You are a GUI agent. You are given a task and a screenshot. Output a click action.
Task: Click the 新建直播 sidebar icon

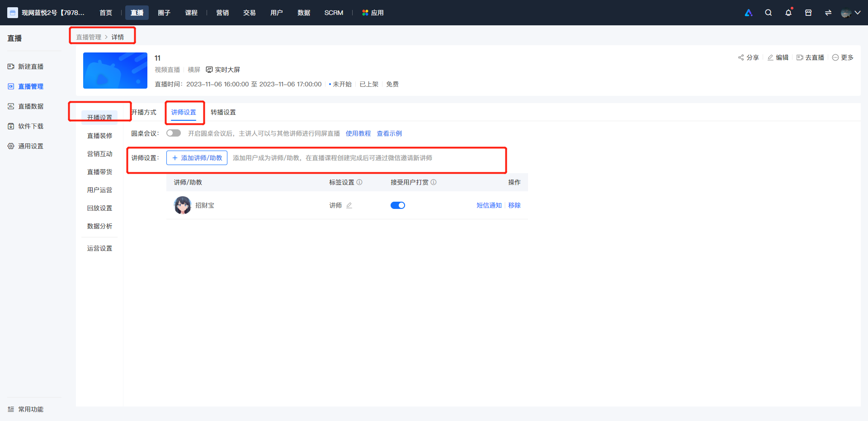pos(11,66)
